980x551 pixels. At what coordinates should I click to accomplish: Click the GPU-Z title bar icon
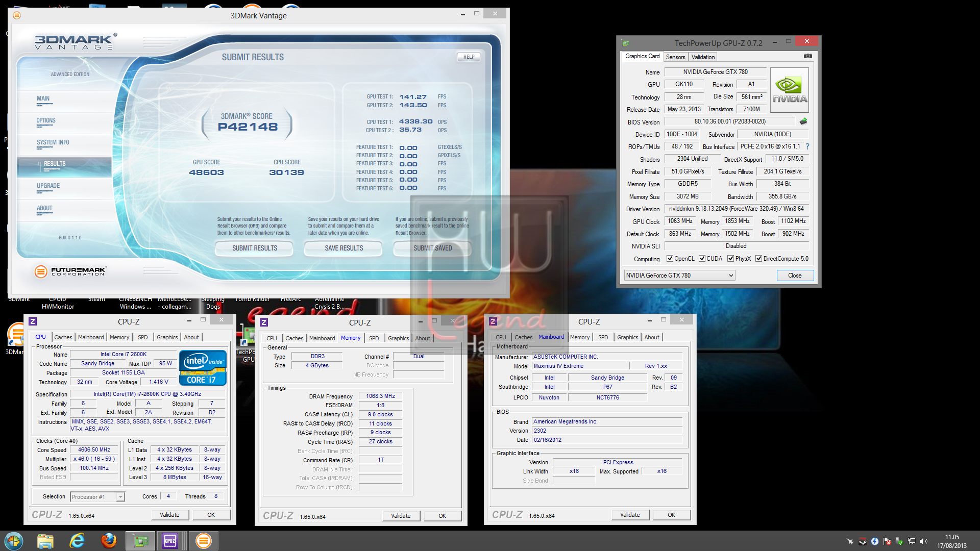click(626, 43)
